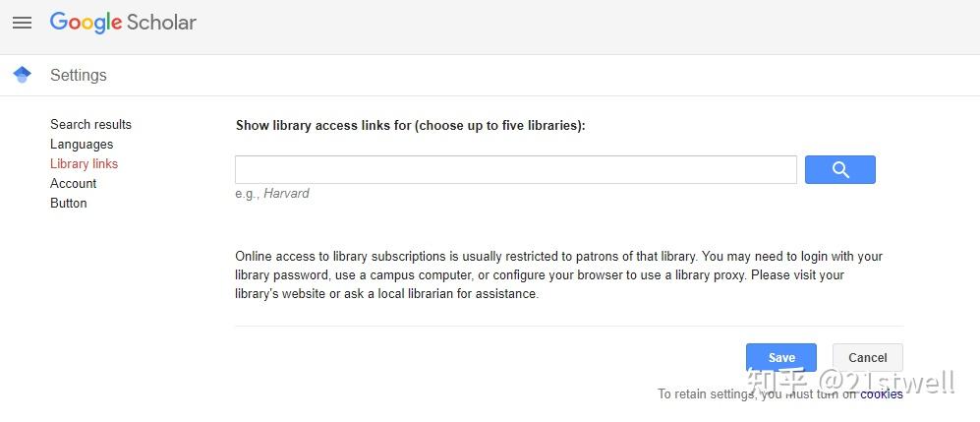Click the Google Scholar logo
This screenshot has height=422, width=980.
click(x=123, y=23)
